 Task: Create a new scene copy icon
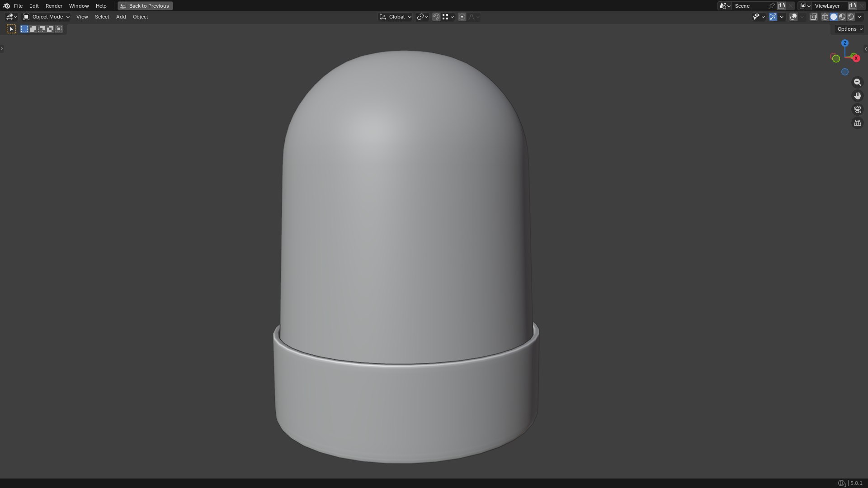point(782,6)
